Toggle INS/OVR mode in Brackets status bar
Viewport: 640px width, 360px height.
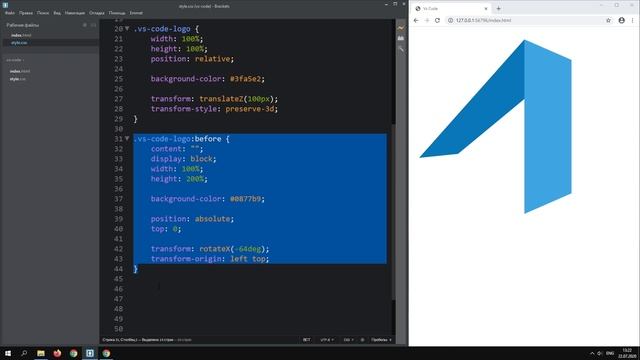coord(307,340)
